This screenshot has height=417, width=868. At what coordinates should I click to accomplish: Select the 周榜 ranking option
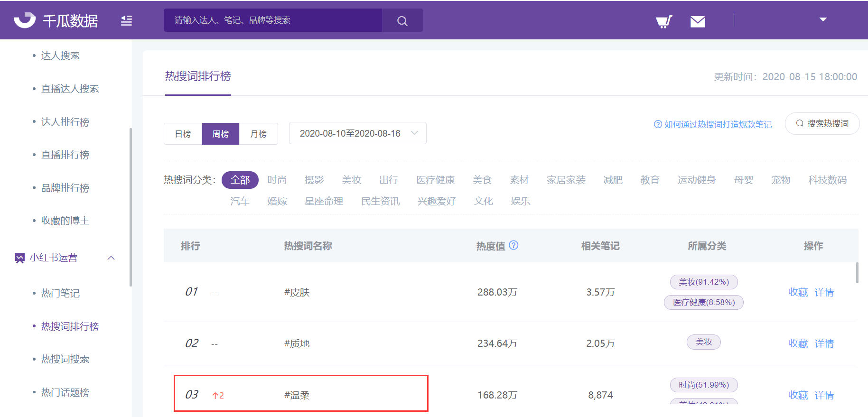click(220, 134)
